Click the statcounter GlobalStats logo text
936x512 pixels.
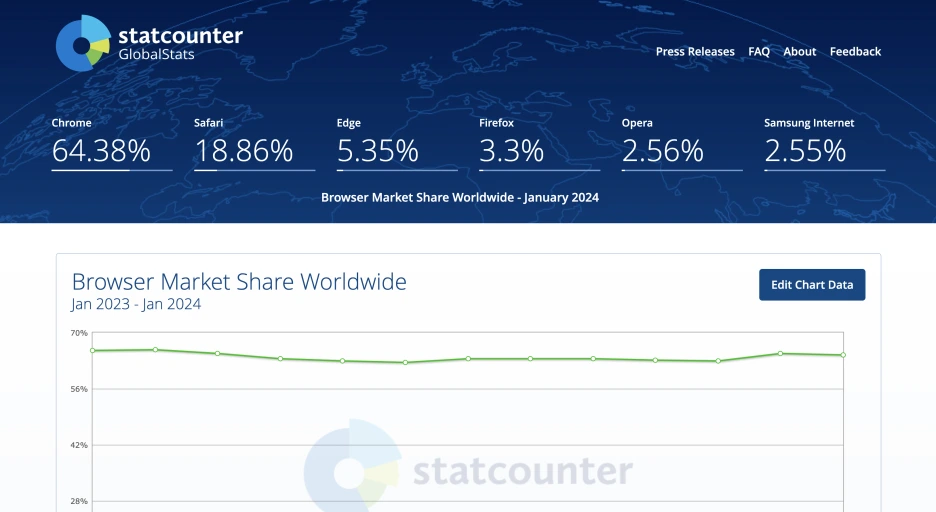point(180,44)
